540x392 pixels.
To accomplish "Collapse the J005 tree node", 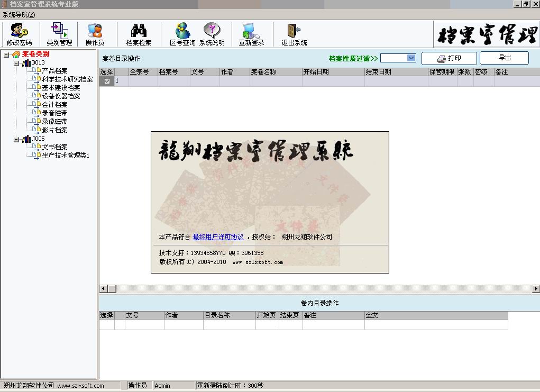I will pos(17,139).
